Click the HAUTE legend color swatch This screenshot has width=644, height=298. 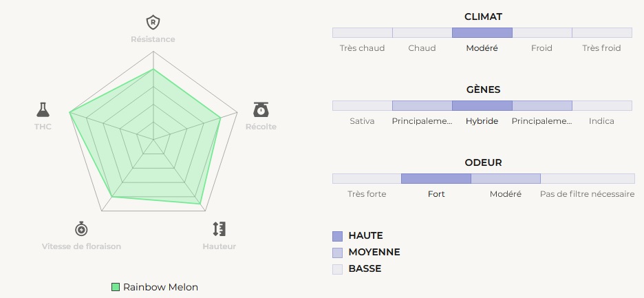[337, 236]
